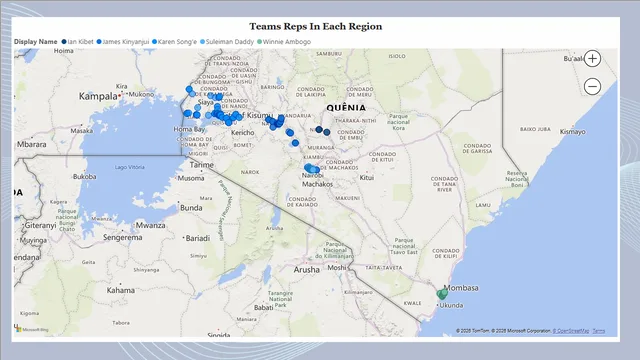Zoom out the map with minus button

click(592, 87)
